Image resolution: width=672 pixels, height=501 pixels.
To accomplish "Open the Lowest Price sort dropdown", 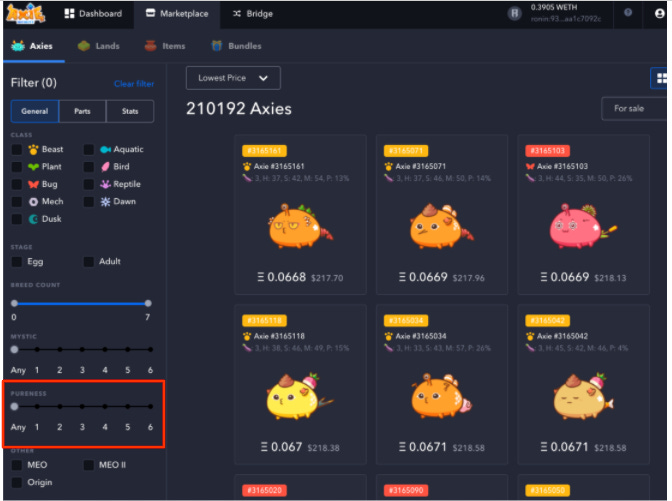I will click(233, 78).
